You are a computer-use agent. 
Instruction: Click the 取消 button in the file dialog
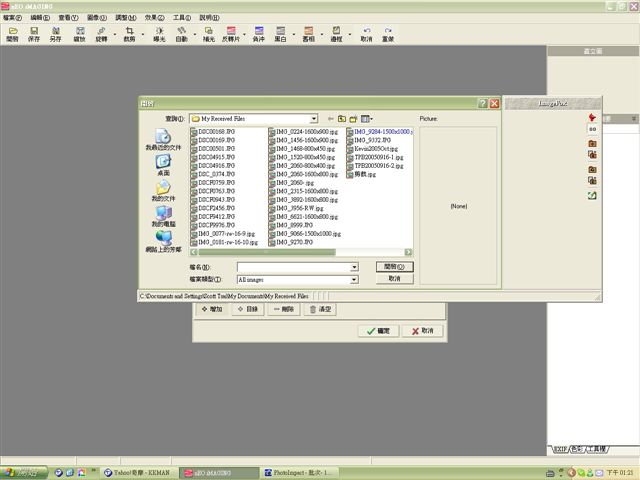tap(394, 279)
